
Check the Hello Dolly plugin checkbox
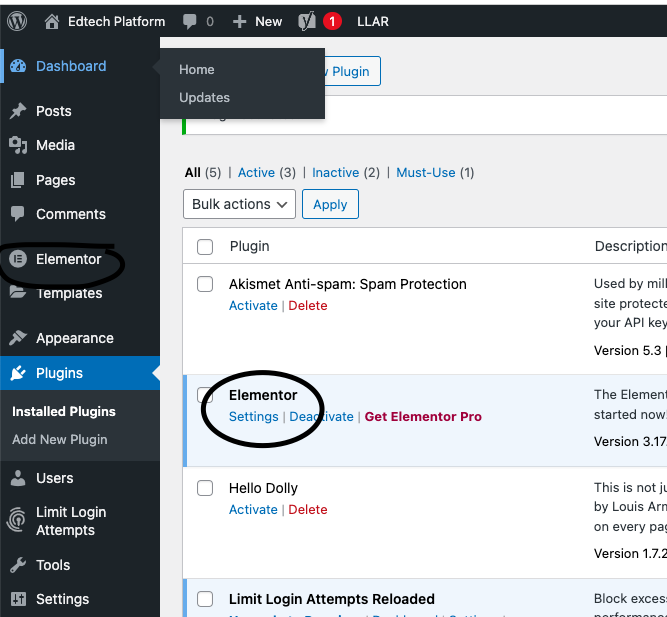(205, 488)
